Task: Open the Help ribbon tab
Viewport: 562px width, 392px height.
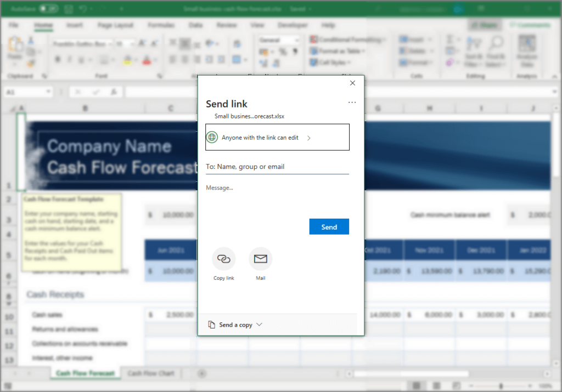Action: click(328, 25)
